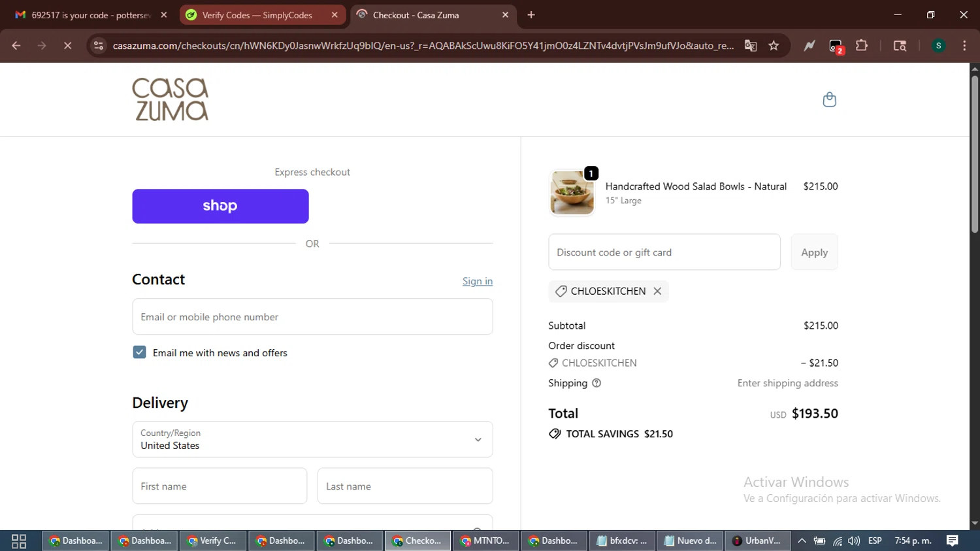The width and height of the screenshot is (980, 551).
Task: Click the Discount code or gift card field
Action: click(664, 252)
